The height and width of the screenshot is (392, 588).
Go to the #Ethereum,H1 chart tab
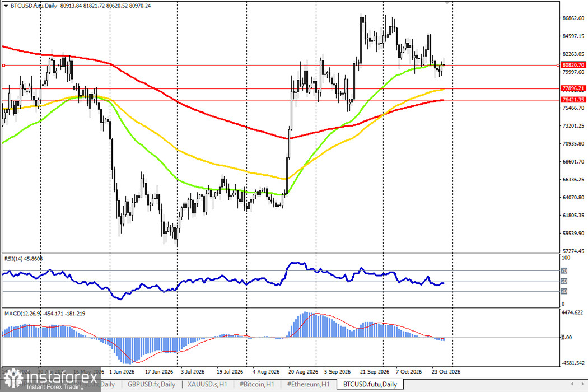(x=308, y=384)
